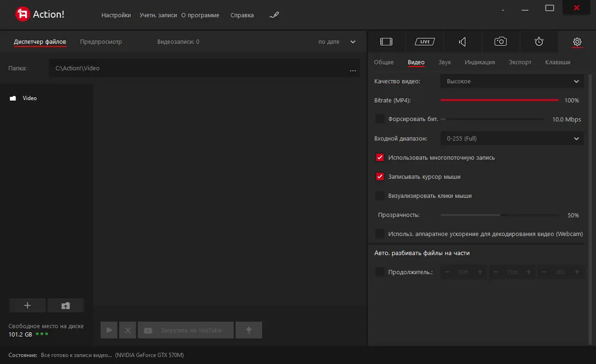Click the NVIDIA GeForce GTX 570M status text
The width and height of the screenshot is (596, 364).
click(149, 355)
